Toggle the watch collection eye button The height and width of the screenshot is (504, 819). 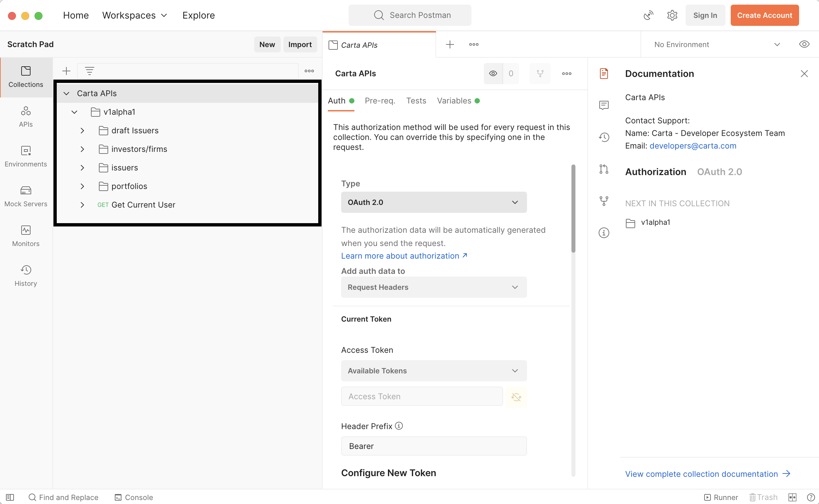pyautogui.click(x=493, y=73)
